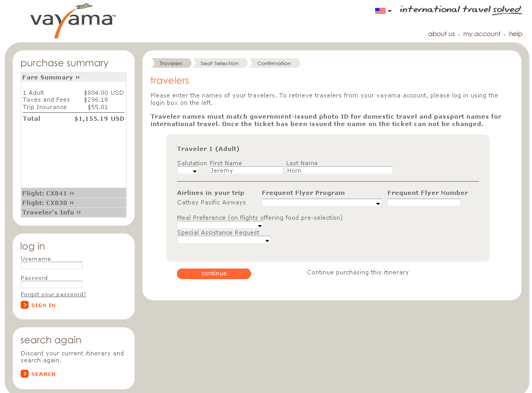Click the Forgot your password link
The width and height of the screenshot is (532, 393).
pos(54,294)
